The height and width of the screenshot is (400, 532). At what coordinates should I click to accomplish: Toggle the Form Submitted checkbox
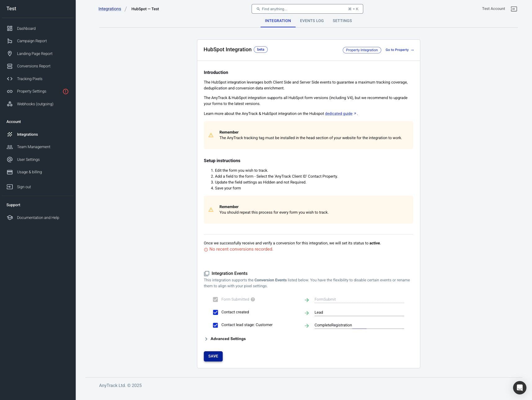click(215, 300)
